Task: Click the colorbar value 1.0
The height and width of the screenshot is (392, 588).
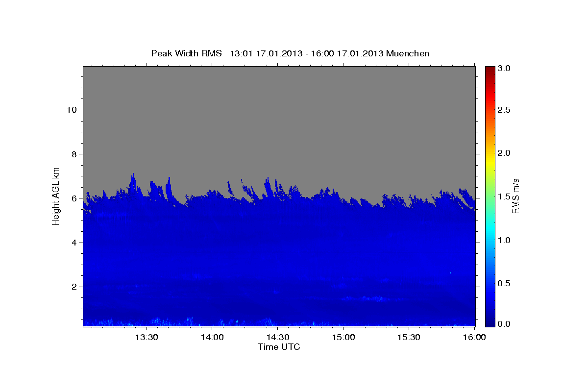Action: (505, 240)
